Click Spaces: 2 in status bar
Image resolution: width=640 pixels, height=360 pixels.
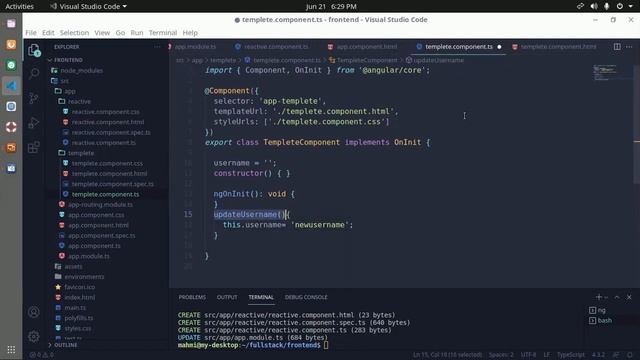click(501, 355)
